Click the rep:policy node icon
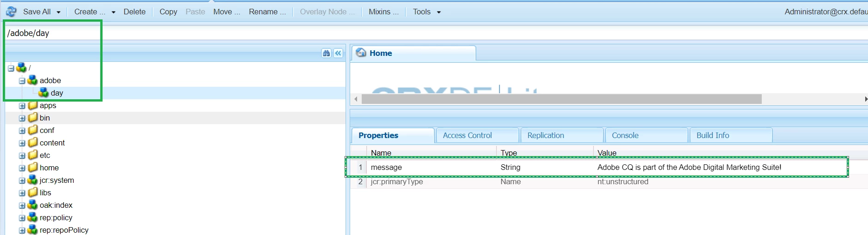This screenshot has width=868, height=235. pyautogui.click(x=32, y=217)
